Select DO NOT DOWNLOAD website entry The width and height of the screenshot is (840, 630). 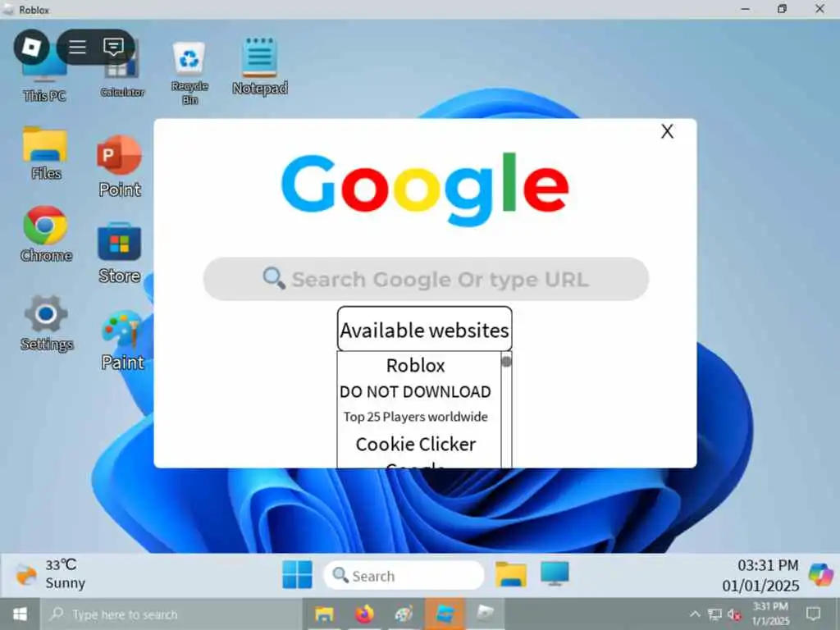pos(415,391)
